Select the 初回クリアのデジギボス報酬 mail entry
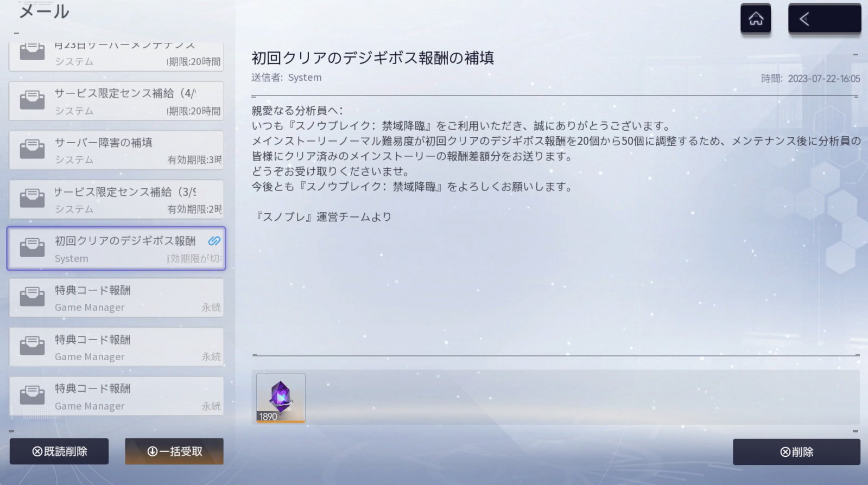The width and height of the screenshot is (868, 485). click(x=116, y=248)
